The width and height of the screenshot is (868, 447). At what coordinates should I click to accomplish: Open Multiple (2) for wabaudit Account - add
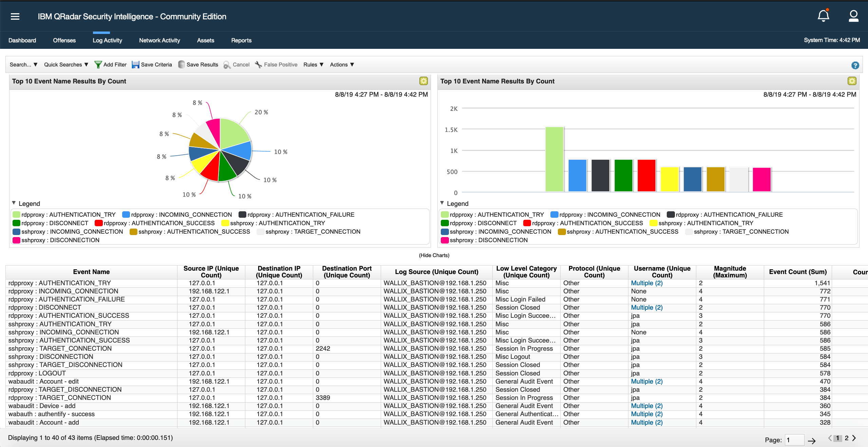coord(647,422)
